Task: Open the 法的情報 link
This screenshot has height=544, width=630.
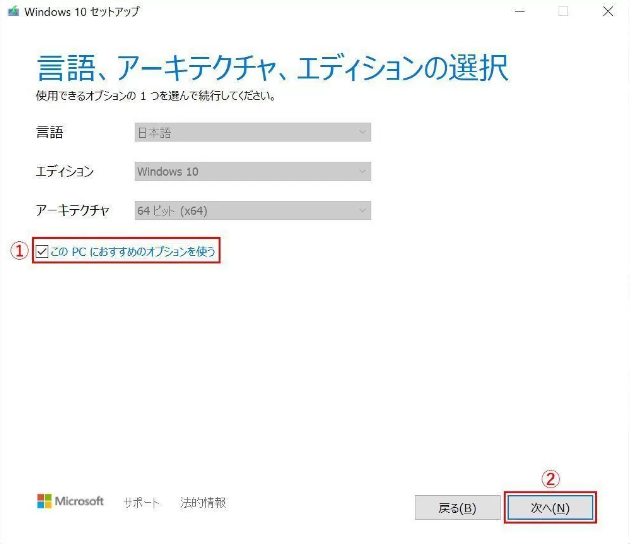Action: click(x=203, y=502)
